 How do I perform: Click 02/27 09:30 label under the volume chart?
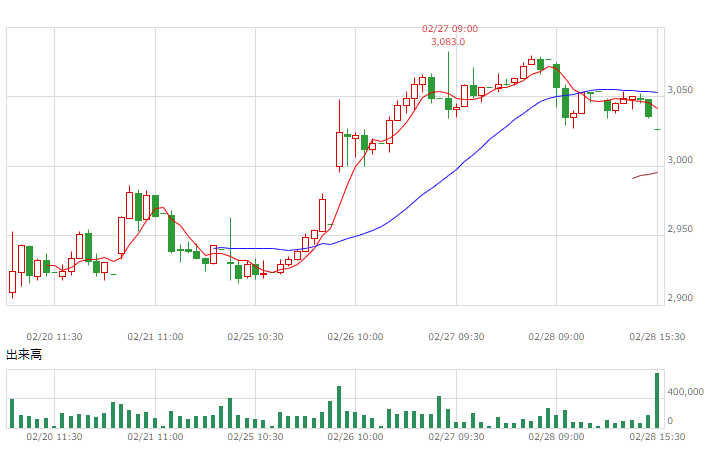(x=456, y=437)
